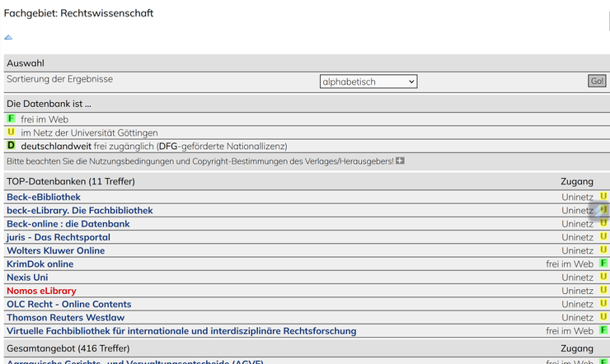This screenshot has height=364, width=610.
Task: Click 'TOP-Datenbanken (11 Treffer)' heading
Action: click(x=71, y=181)
